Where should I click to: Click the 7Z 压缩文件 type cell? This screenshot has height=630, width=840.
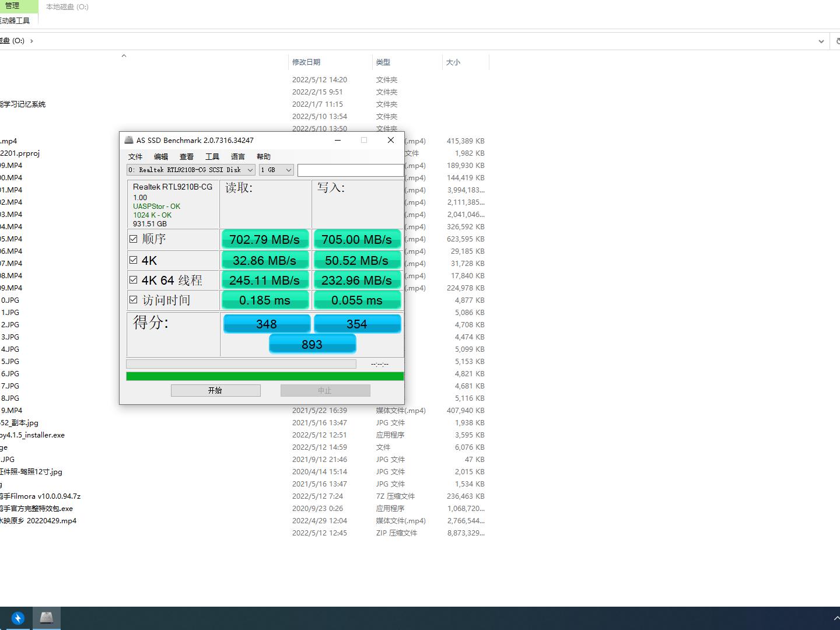pos(395,496)
